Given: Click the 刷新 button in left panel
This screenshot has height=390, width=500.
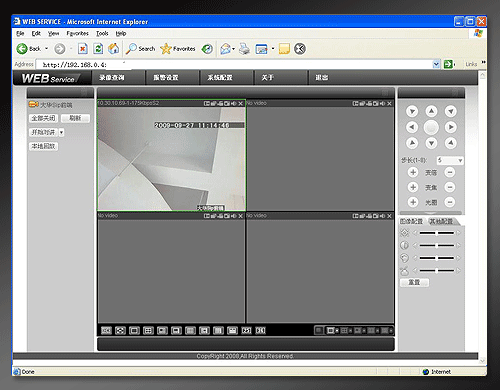Looking at the screenshot, I should pyautogui.click(x=75, y=118).
